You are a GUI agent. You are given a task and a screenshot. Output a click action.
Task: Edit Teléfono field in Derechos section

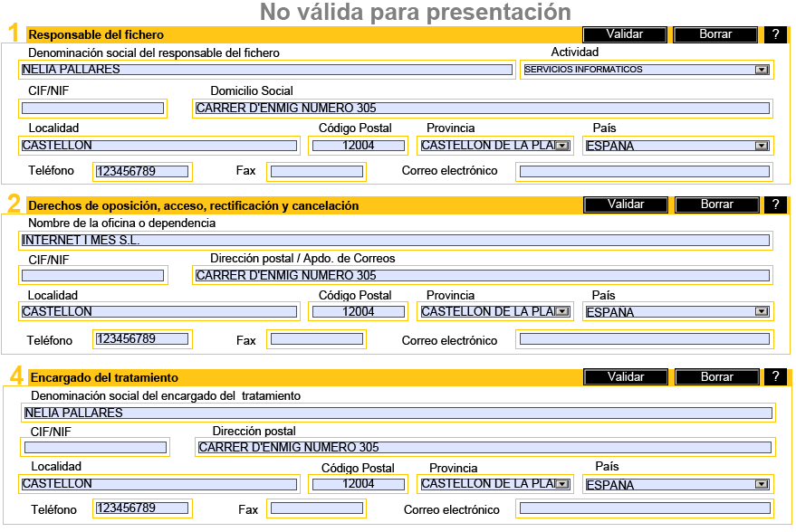click(142, 338)
